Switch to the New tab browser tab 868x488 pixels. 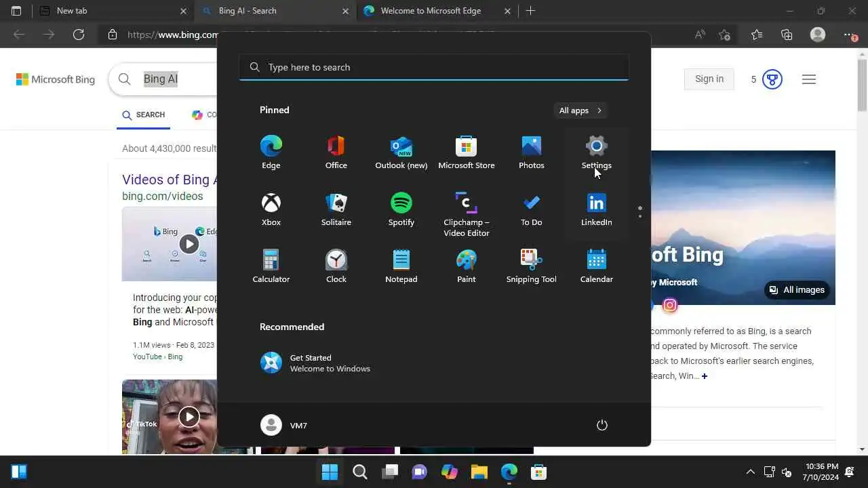[113, 11]
